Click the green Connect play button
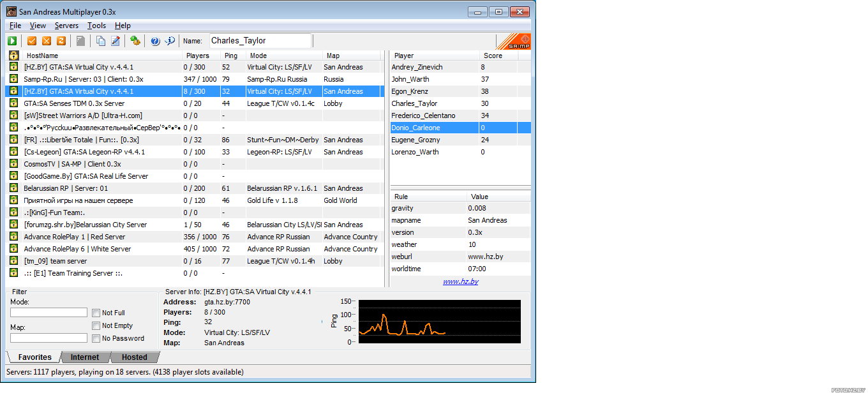Viewport: 868px width, 395px height. click(12, 41)
